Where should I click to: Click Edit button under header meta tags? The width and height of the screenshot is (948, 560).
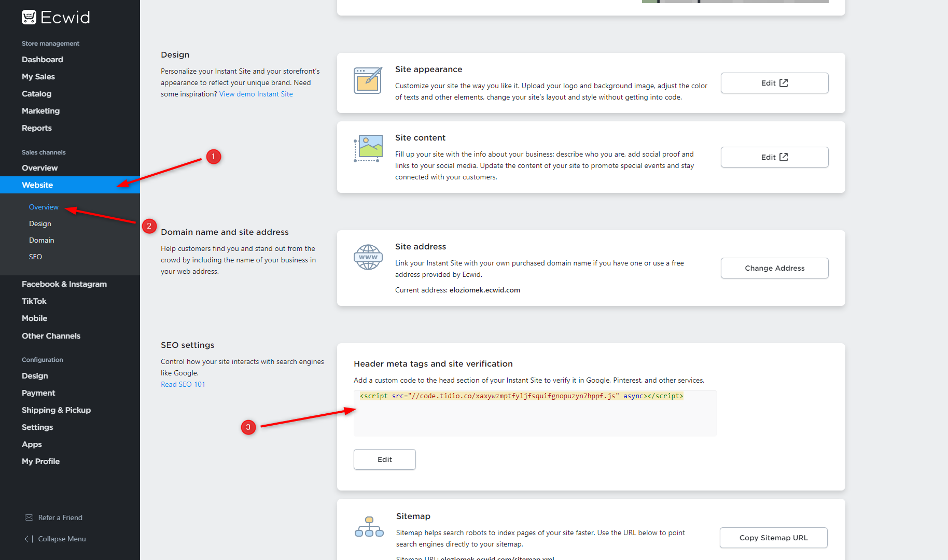point(384,459)
